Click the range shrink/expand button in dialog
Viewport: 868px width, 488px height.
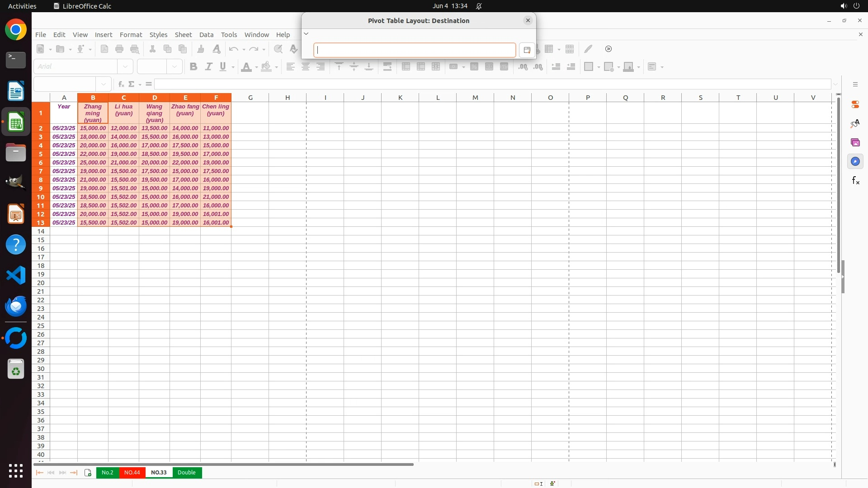(526, 50)
